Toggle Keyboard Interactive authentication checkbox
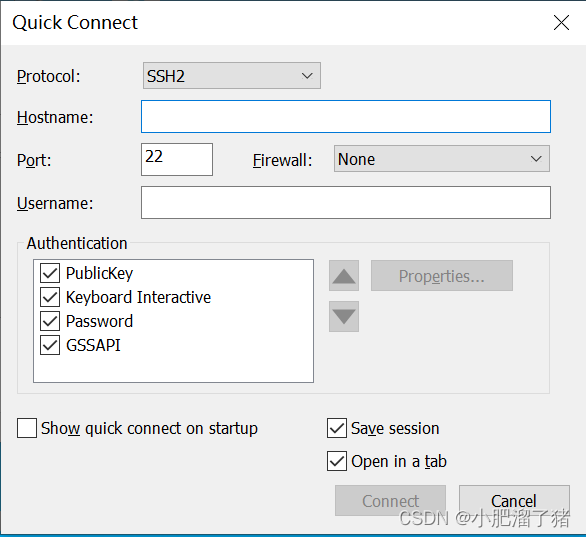 (x=50, y=297)
